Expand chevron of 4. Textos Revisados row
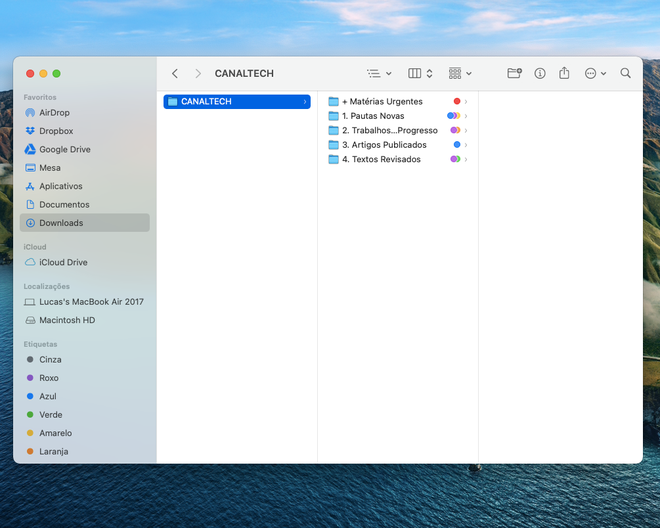The width and height of the screenshot is (660, 528). tap(466, 159)
